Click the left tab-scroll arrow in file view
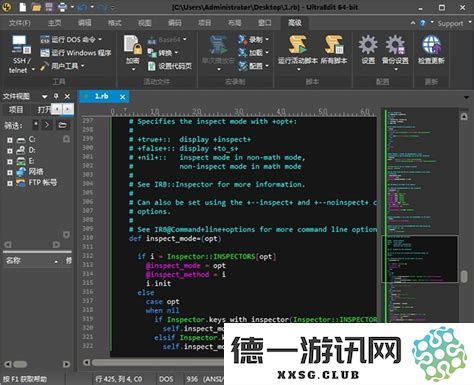474x385 pixels. (57, 109)
